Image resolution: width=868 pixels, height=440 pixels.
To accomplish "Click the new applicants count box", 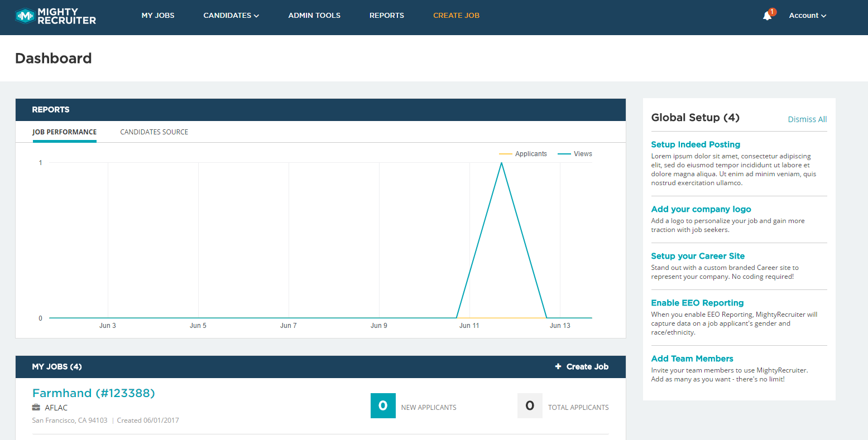I will point(383,406).
